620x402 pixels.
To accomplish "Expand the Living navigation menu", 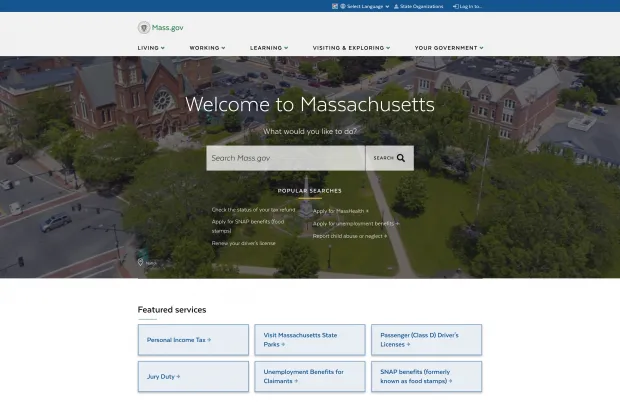I will tap(151, 48).
